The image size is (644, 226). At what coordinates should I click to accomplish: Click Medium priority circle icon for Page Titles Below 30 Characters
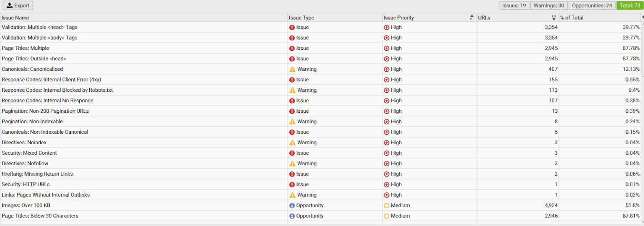point(387,216)
